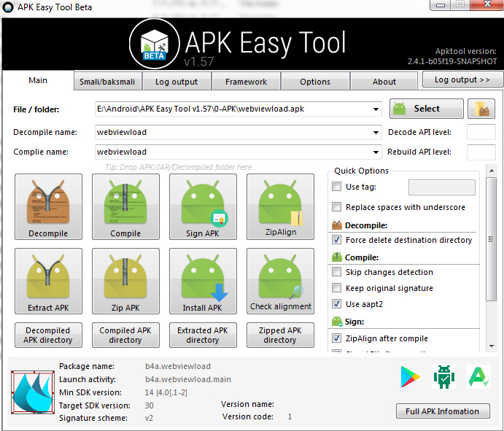Screen dimensions: 504x431
Task: Open Decompiled APK directory
Action: pos(48,335)
